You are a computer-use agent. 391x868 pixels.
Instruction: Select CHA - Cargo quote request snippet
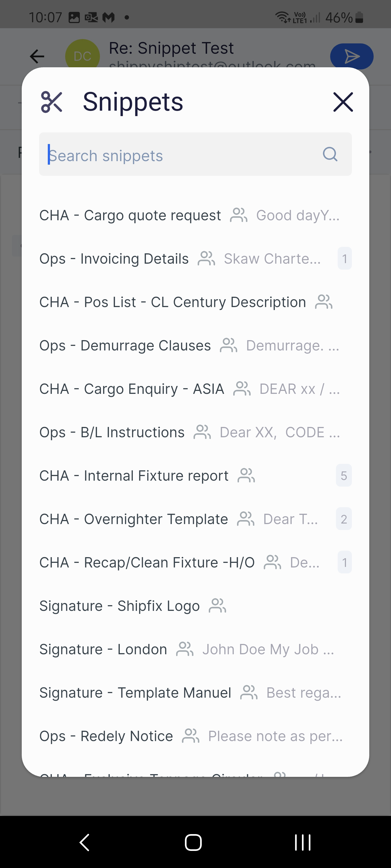click(x=130, y=216)
